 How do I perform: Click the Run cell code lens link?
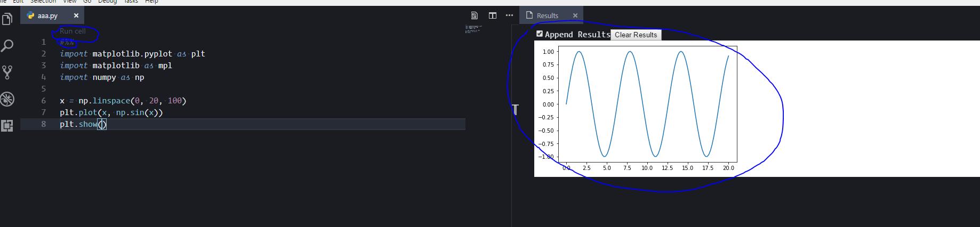point(73,31)
